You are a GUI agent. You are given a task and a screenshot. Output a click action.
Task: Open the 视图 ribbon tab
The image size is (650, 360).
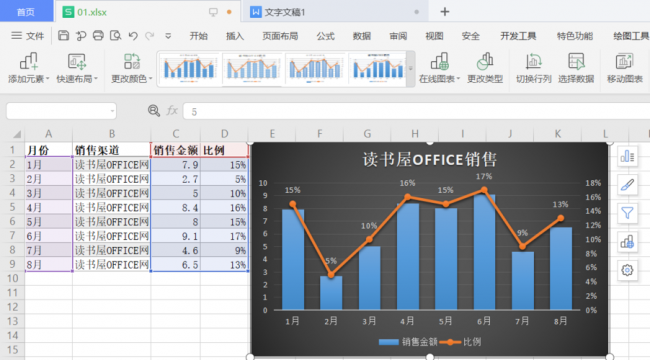coord(434,36)
